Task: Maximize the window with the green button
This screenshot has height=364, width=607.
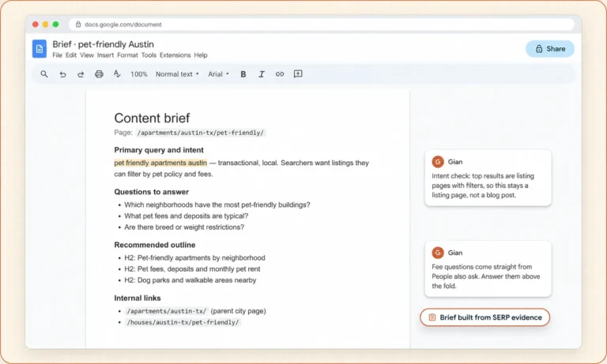Action: pos(56,24)
